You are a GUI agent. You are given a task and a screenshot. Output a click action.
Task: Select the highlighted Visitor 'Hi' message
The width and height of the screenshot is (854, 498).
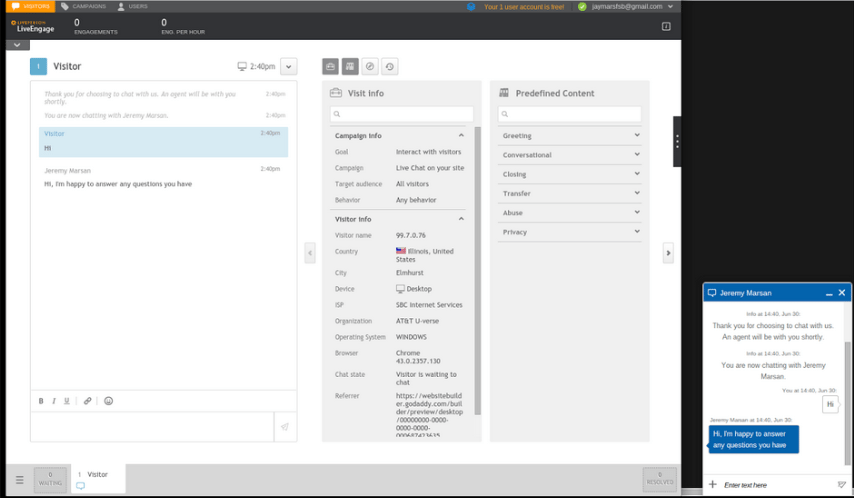[x=163, y=142]
